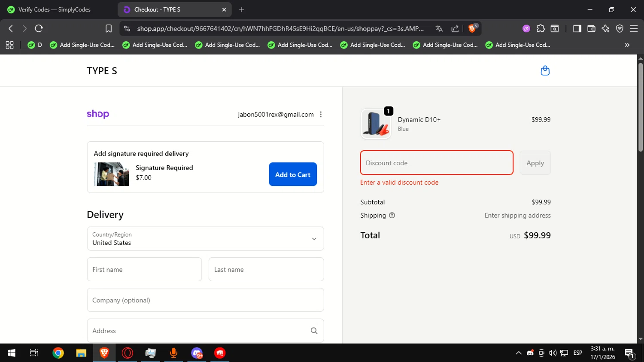The image size is (644, 362).
Task: Click the purple shop logo
Action: tap(98, 114)
